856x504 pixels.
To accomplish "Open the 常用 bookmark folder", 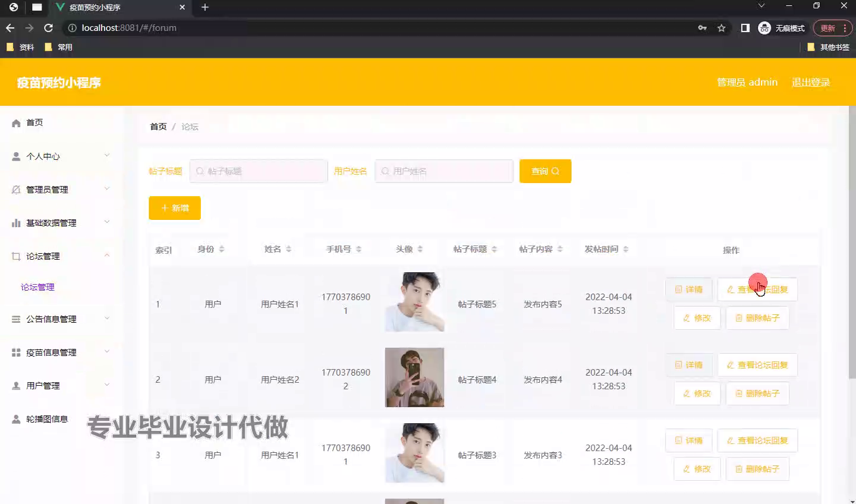I will (58, 47).
